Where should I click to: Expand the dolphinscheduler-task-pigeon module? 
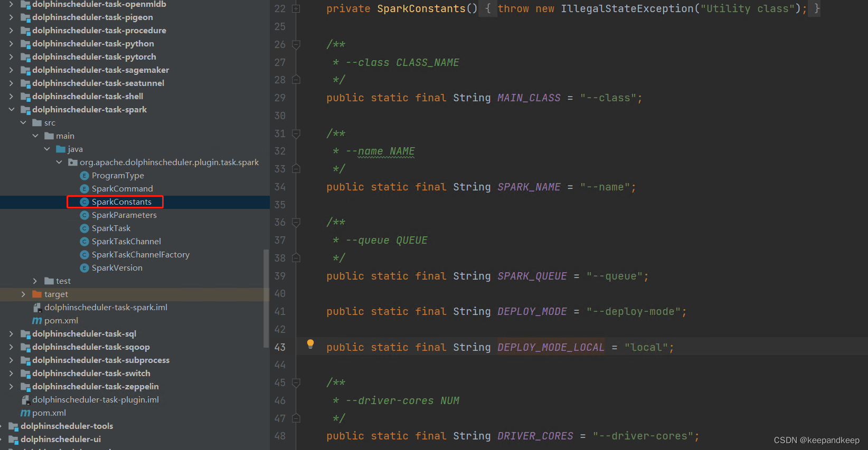[12, 17]
